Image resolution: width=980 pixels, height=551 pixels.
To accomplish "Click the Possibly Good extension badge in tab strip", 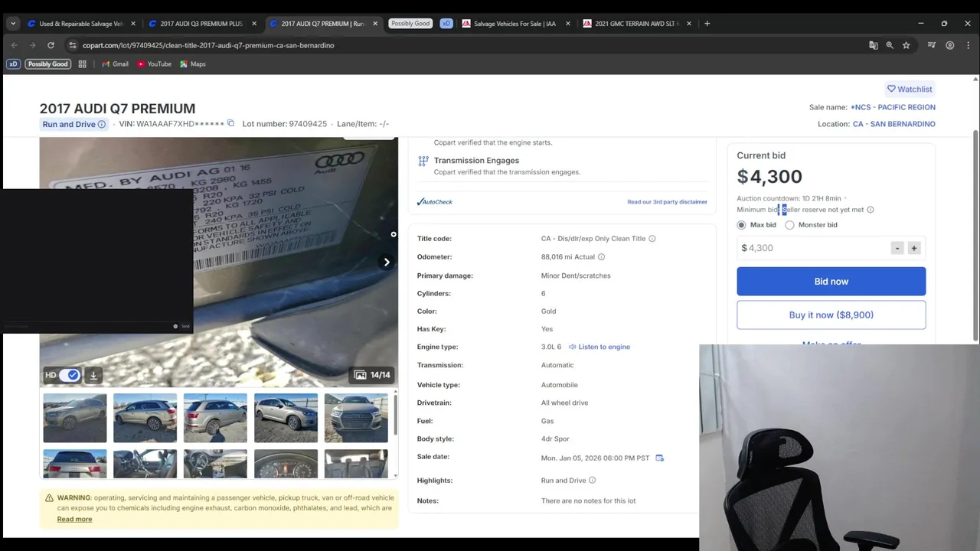I will click(410, 24).
